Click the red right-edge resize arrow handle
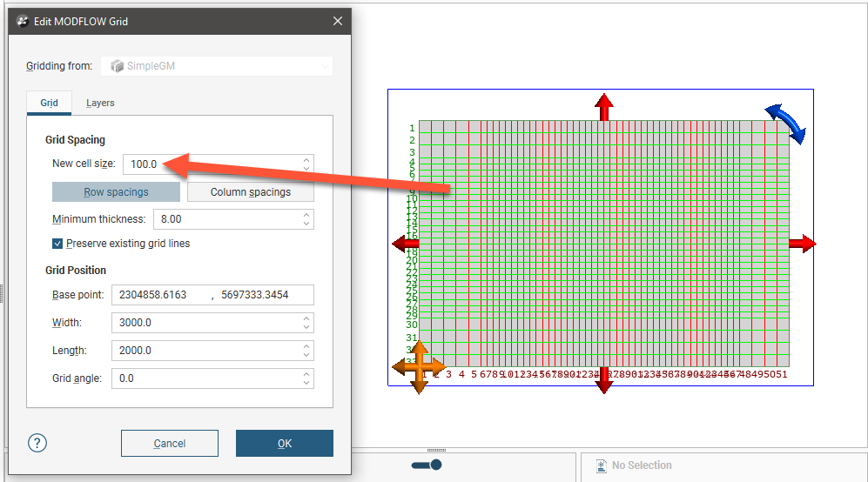Screen dimensions: 868x482 pos(803,244)
